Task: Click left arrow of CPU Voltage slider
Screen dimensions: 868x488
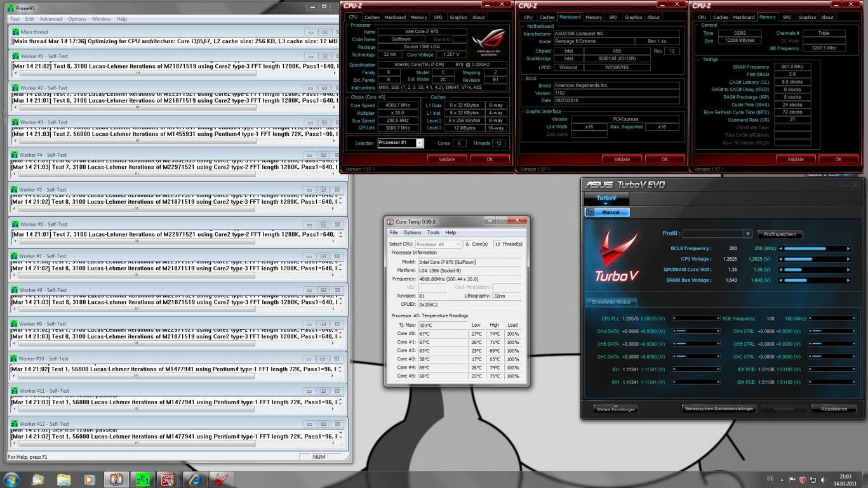Action: 781,259
